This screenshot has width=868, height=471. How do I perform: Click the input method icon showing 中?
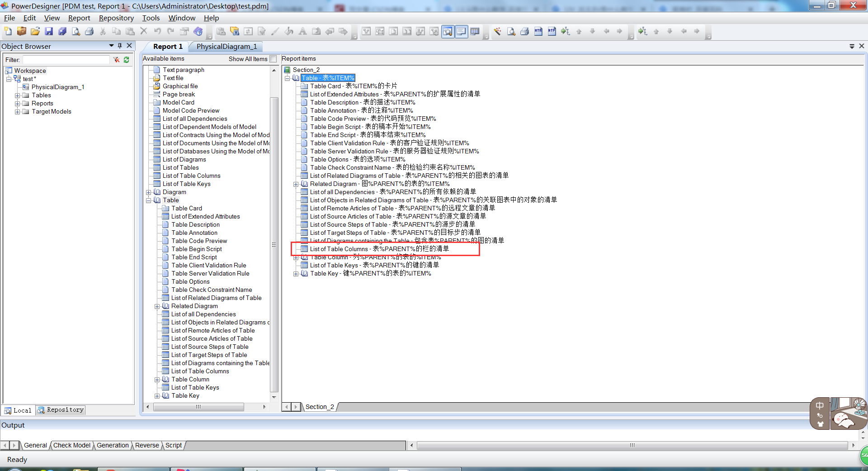[x=820, y=405]
